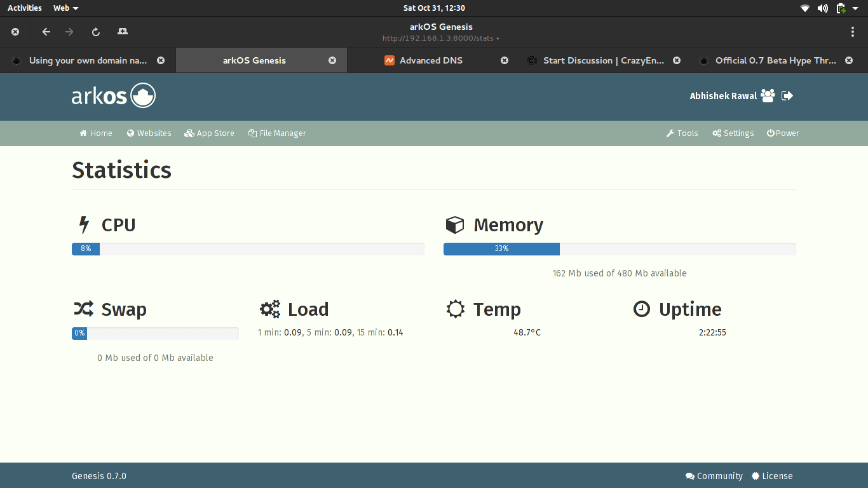The image size is (868, 488).
Task: Open the Web application menu in top bar
Action: pyautogui.click(x=66, y=8)
